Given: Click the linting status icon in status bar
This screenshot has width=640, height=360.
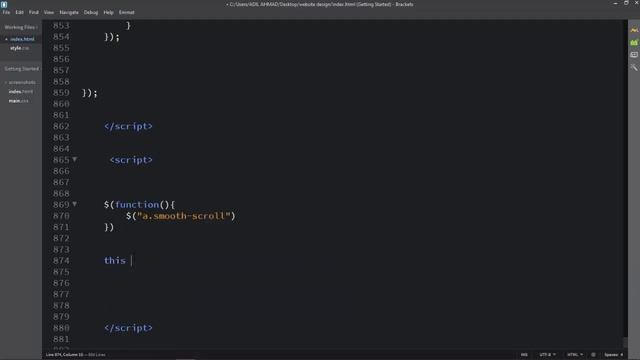Looking at the screenshot, I should (593, 355).
